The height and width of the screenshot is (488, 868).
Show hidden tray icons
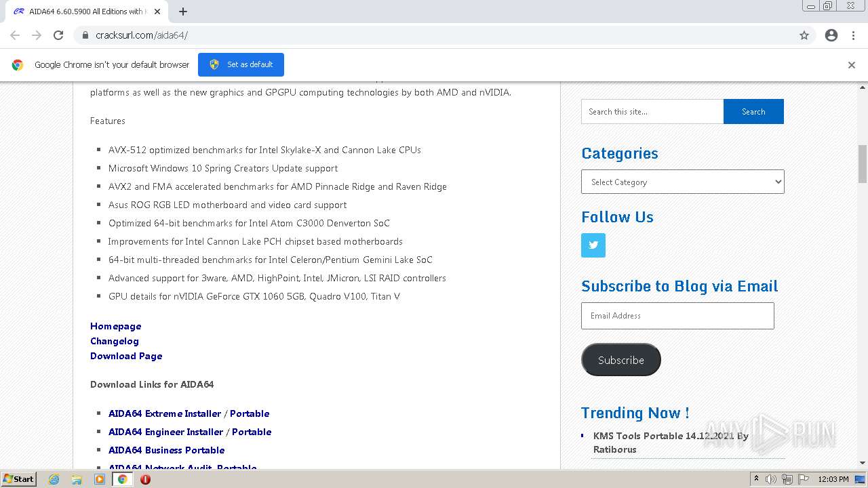(756, 479)
